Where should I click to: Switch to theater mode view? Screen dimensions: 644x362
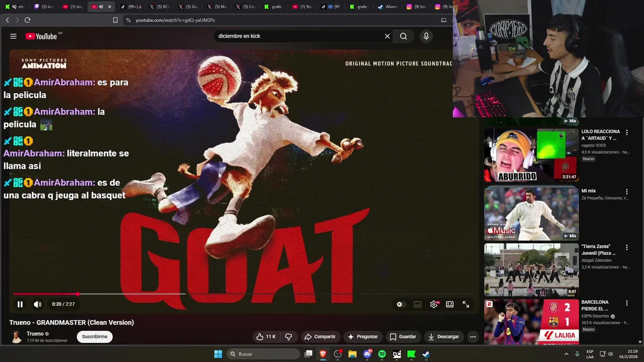click(450, 304)
